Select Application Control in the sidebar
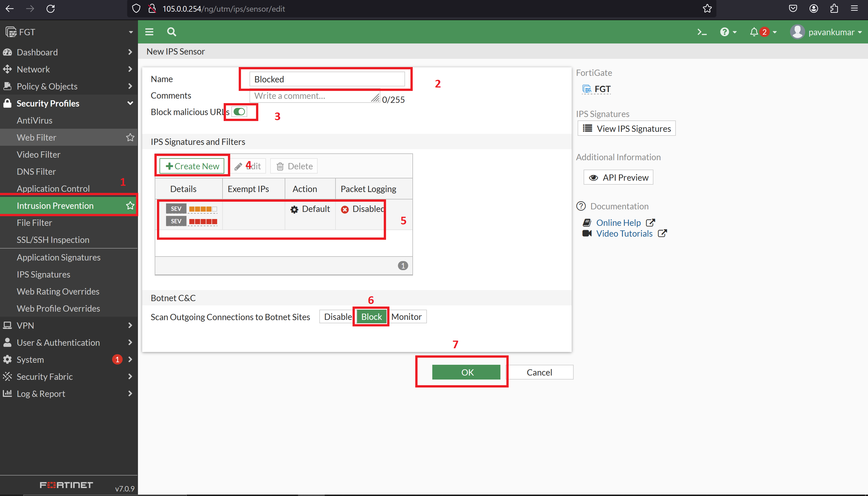The image size is (868, 496). tap(53, 188)
